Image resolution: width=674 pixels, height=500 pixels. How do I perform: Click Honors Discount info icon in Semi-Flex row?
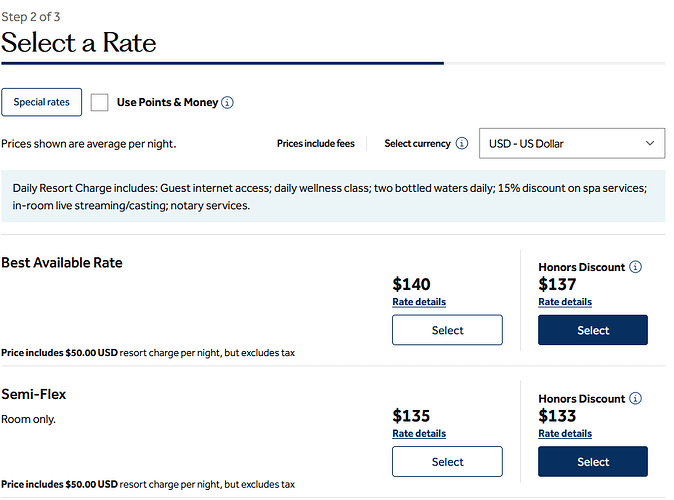(x=635, y=399)
